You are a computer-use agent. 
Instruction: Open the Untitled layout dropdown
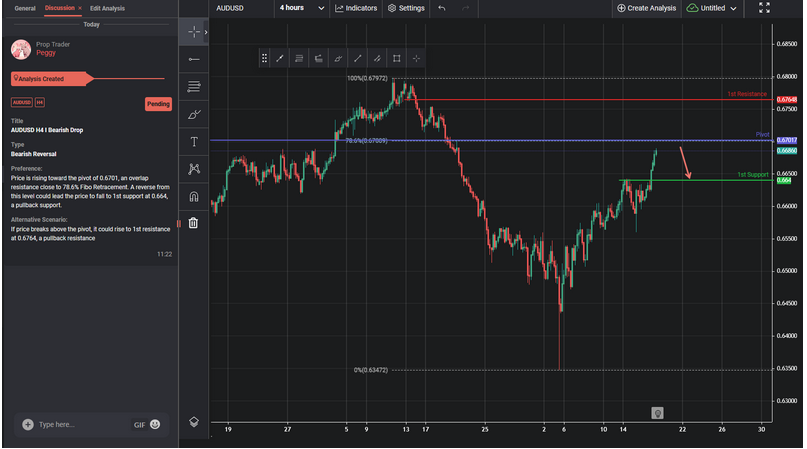point(712,8)
